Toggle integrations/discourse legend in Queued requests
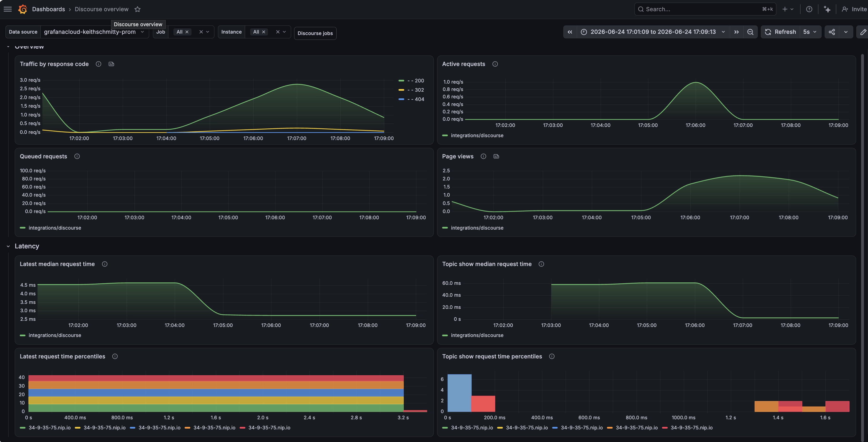The width and height of the screenshot is (868, 442). click(55, 228)
